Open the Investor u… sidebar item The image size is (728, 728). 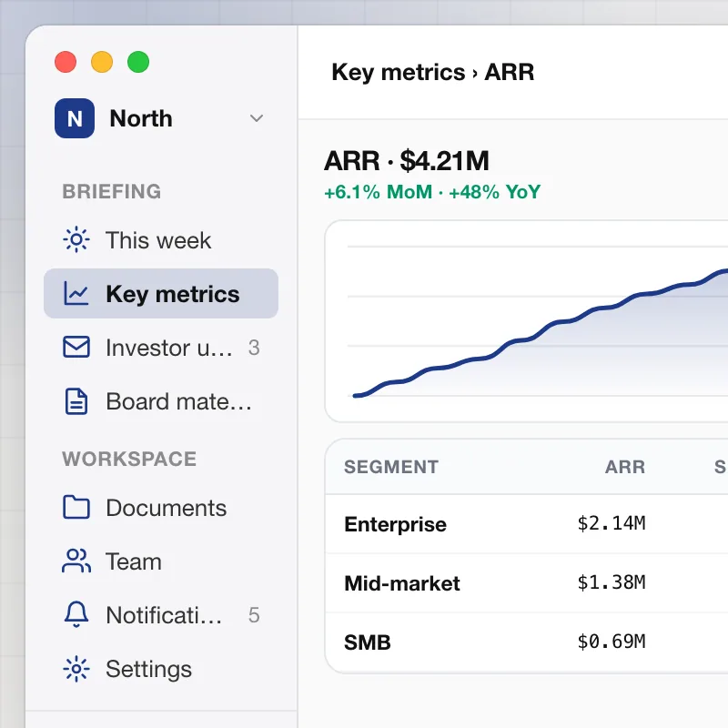161,348
